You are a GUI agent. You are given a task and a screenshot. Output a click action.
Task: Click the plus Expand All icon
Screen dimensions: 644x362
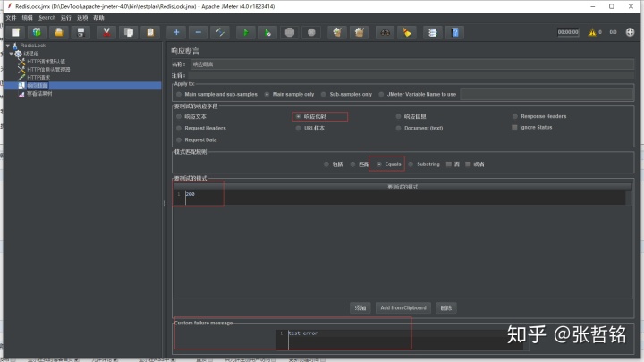point(176,32)
